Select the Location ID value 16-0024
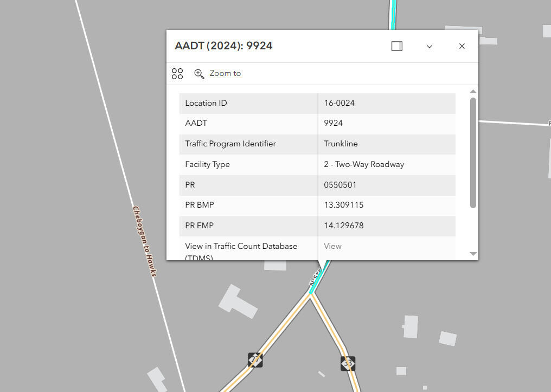The height and width of the screenshot is (392, 551). [x=339, y=103]
